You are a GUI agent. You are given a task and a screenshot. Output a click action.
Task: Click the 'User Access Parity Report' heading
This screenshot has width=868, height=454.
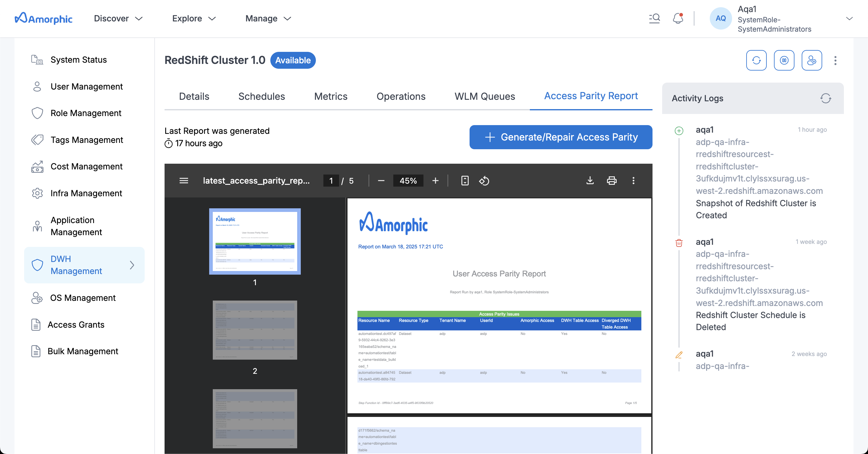coord(499,274)
